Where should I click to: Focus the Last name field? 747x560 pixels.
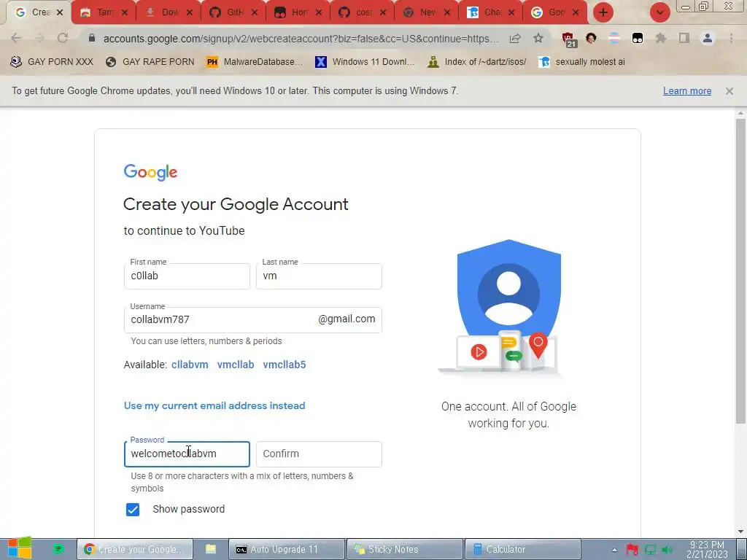pyautogui.click(x=319, y=276)
